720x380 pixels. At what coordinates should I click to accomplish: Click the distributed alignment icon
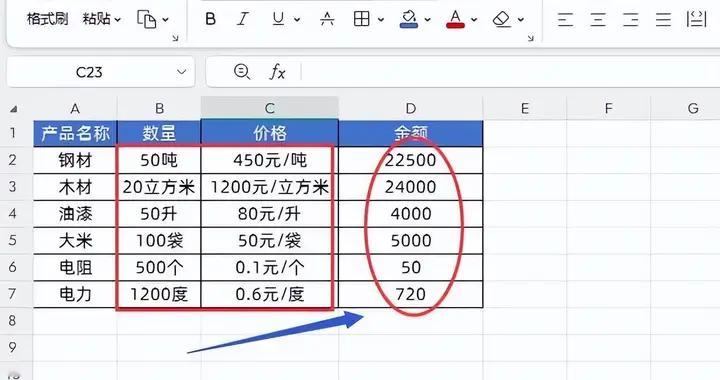[x=696, y=19]
